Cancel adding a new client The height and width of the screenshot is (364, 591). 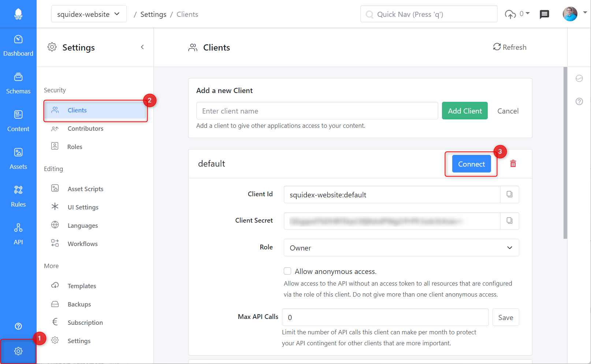tap(508, 111)
